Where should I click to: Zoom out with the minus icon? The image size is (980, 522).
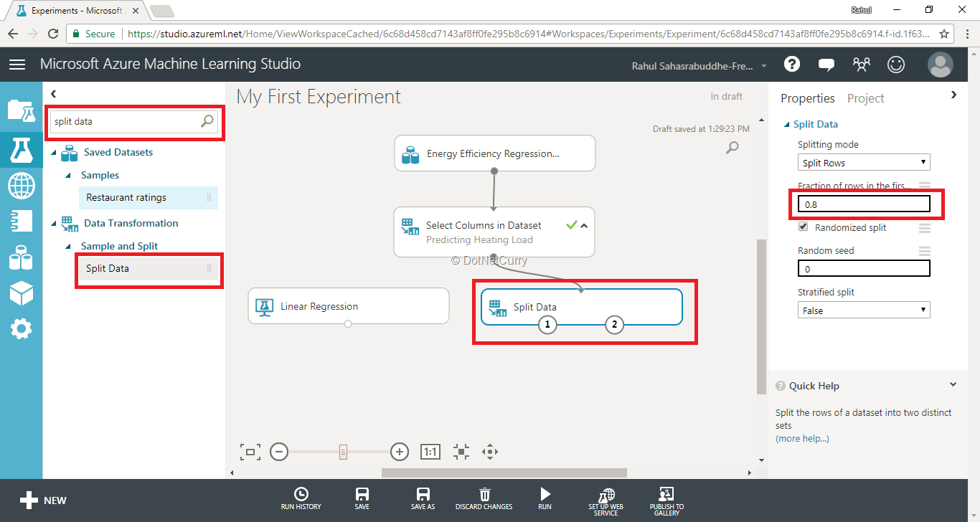279,452
